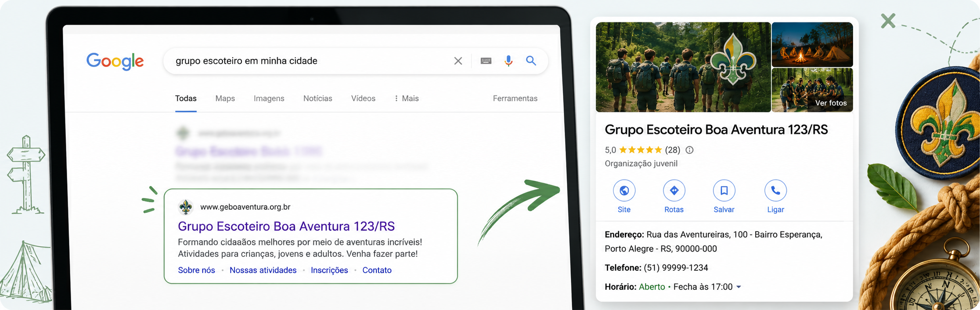This screenshot has width=980, height=310.
Task: Click the Telefone number (51) 99999-1234
Action: pyautogui.click(x=676, y=268)
